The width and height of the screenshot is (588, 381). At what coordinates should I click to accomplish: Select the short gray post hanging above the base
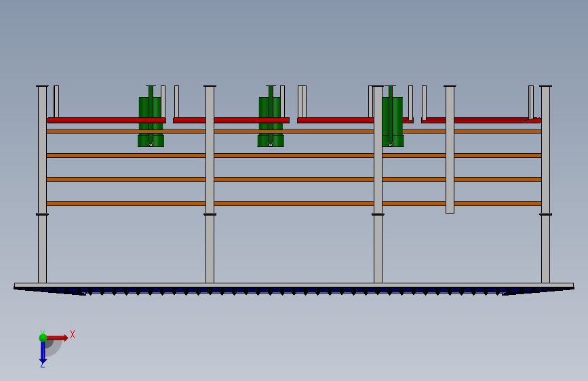click(450, 149)
